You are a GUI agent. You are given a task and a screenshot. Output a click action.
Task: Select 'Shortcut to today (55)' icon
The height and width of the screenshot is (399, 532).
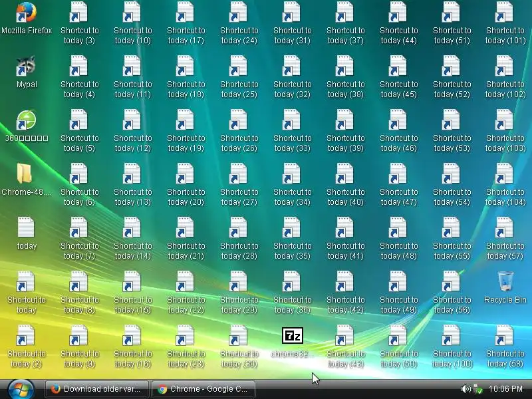point(452,239)
